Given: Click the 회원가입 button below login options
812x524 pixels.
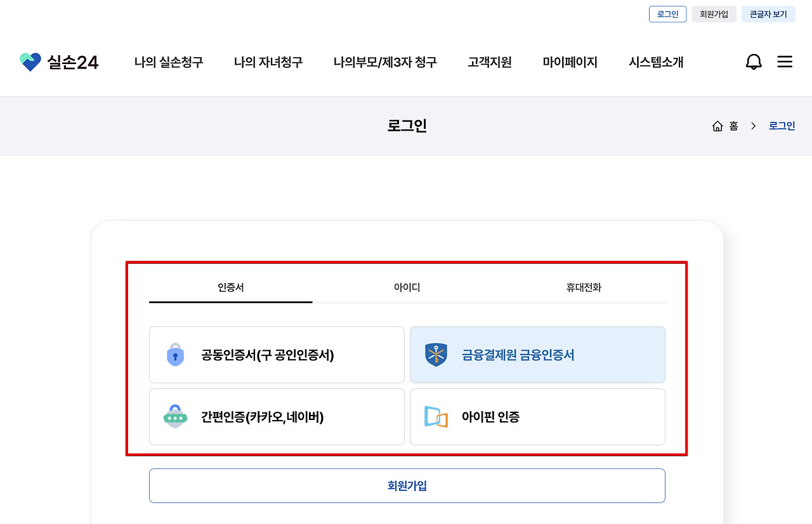Looking at the screenshot, I should tap(407, 485).
